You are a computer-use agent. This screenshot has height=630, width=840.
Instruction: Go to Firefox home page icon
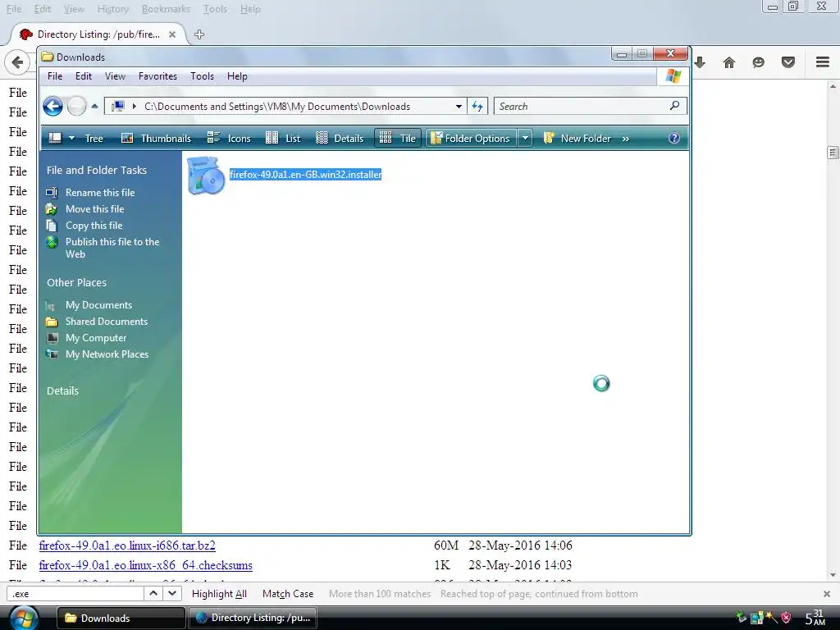tap(729, 62)
